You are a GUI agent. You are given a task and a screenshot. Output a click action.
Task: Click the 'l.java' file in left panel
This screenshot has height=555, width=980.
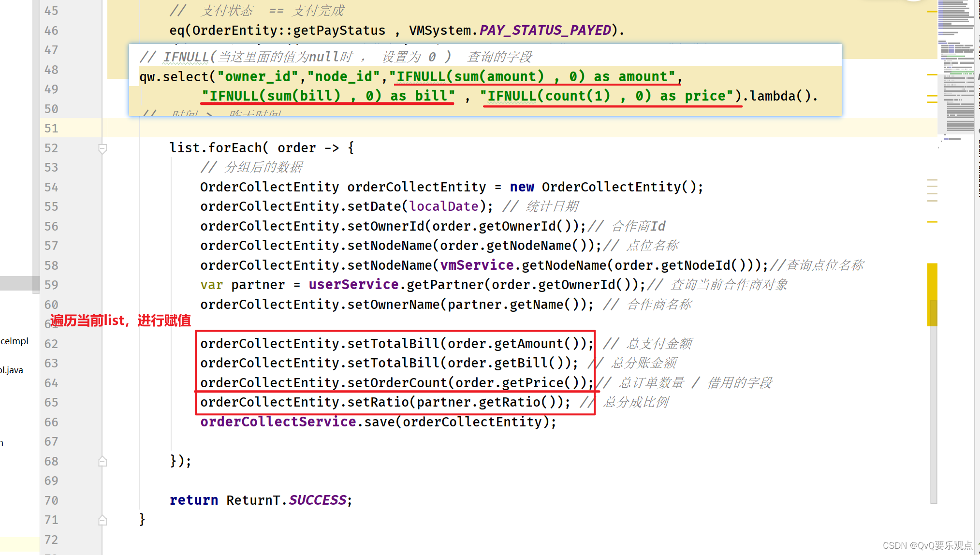pos(12,370)
